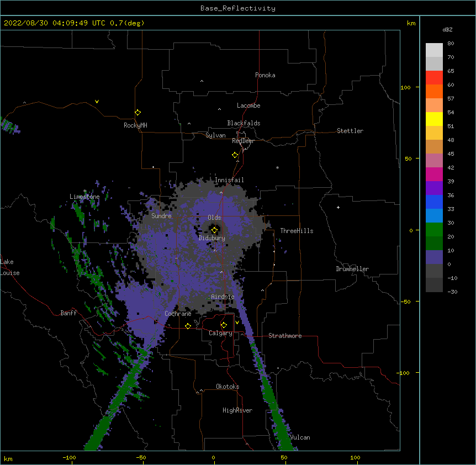Click the green 30 dBZ legend swatch
476x465 pixels.
pos(434,229)
